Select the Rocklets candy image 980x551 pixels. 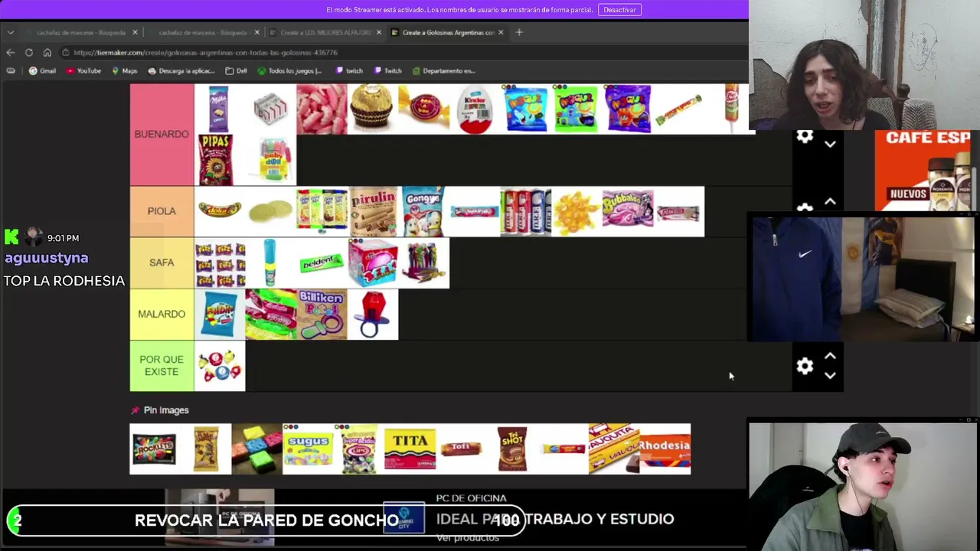tap(155, 449)
